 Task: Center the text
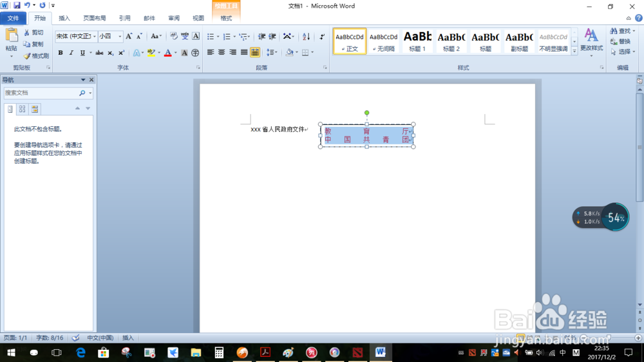(x=222, y=52)
